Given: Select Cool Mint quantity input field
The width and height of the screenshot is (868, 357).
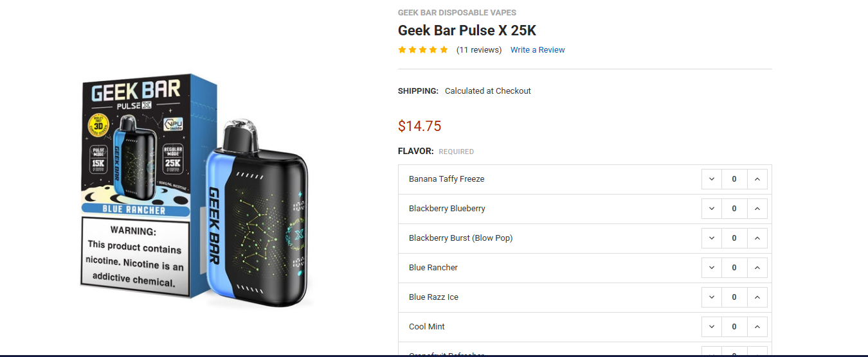Looking at the screenshot, I should click(x=734, y=327).
